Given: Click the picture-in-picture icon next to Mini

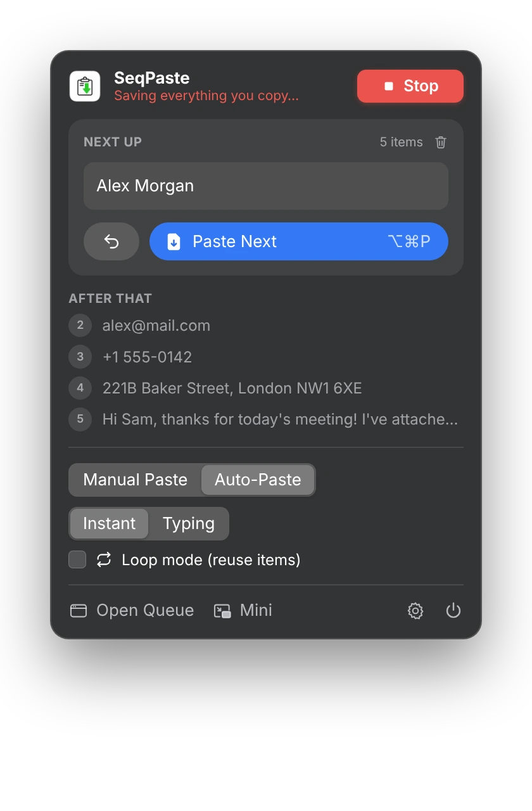Looking at the screenshot, I should [x=222, y=611].
